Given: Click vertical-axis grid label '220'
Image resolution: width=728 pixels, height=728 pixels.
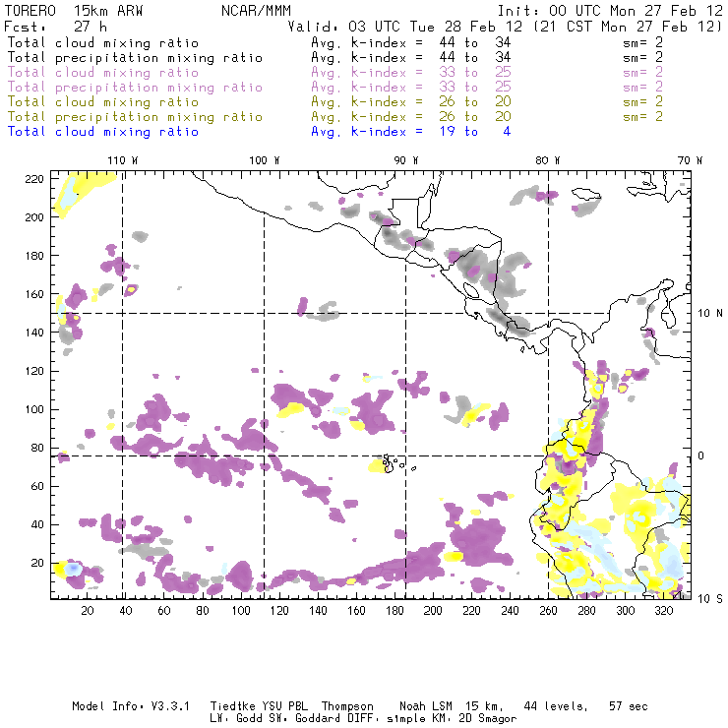Looking at the screenshot, I should (34, 179).
